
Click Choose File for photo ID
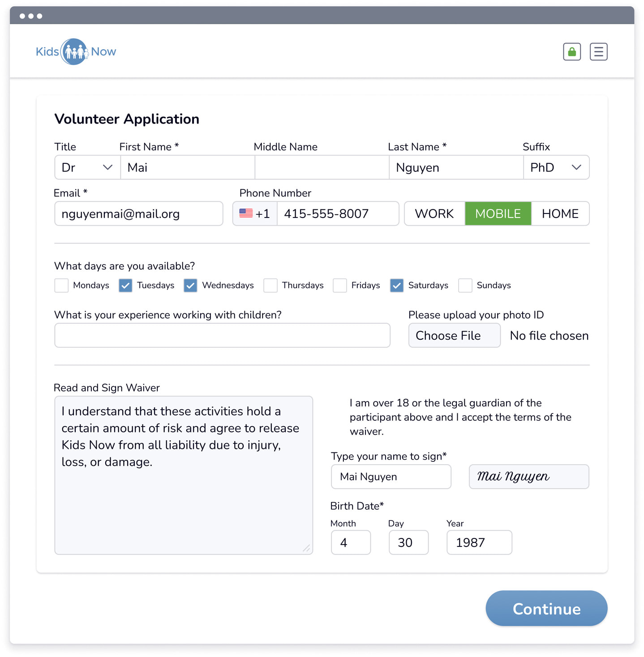coord(455,335)
